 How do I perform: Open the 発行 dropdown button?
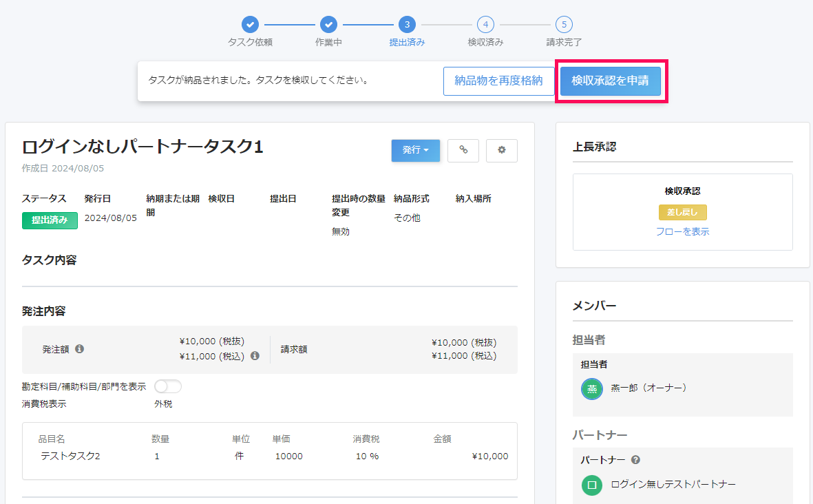point(415,150)
